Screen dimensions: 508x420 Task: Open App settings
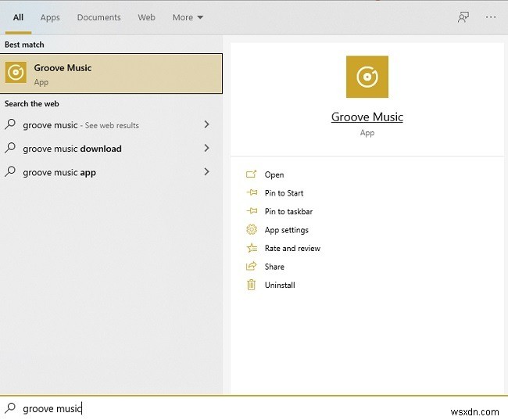click(x=286, y=230)
